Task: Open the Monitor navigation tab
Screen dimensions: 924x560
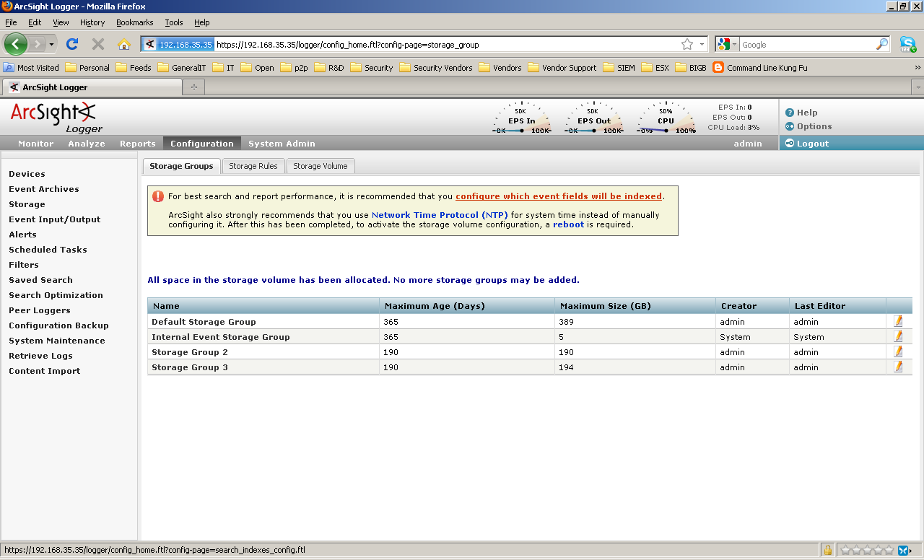Action: (x=36, y=143)
